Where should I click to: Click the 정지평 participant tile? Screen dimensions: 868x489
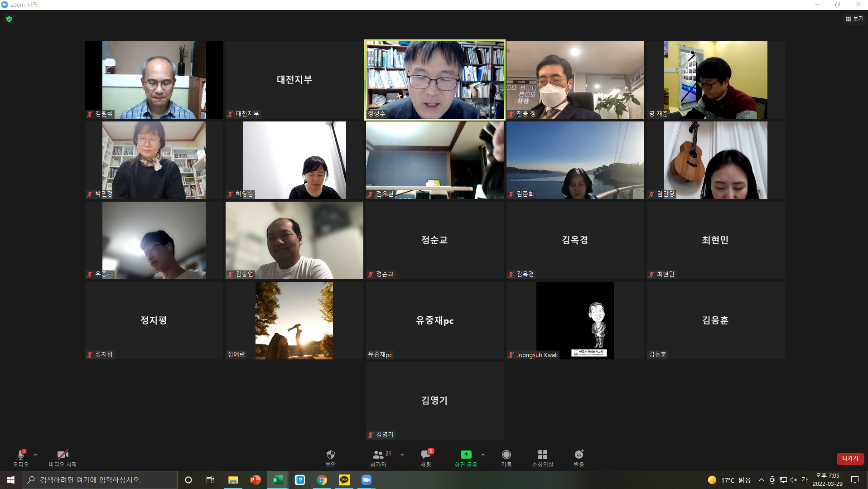(154, 320)
